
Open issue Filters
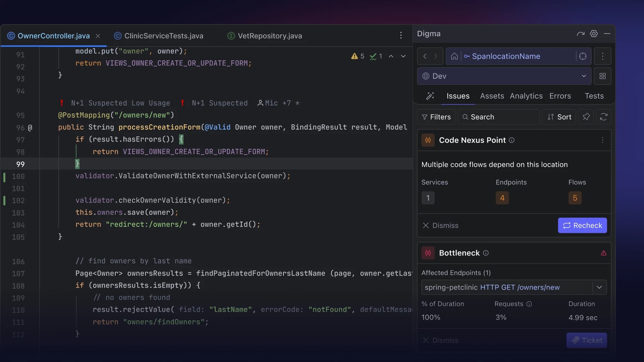436,117
